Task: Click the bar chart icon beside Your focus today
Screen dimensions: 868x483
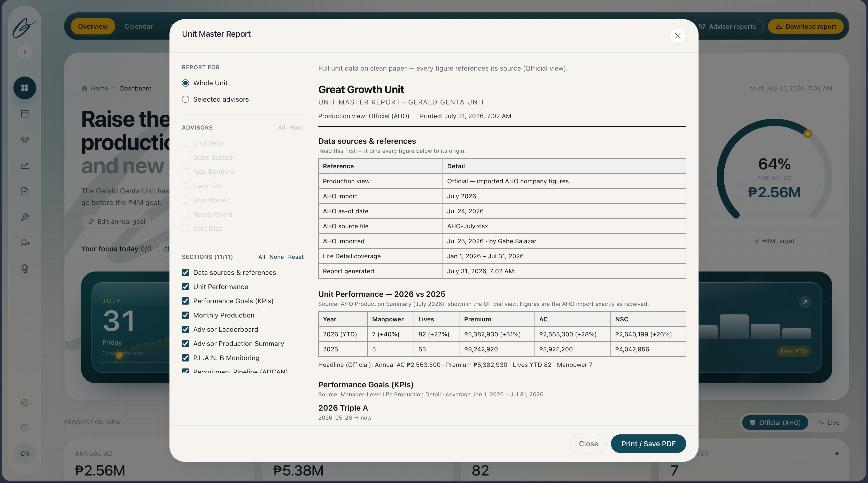Action: 166,249
